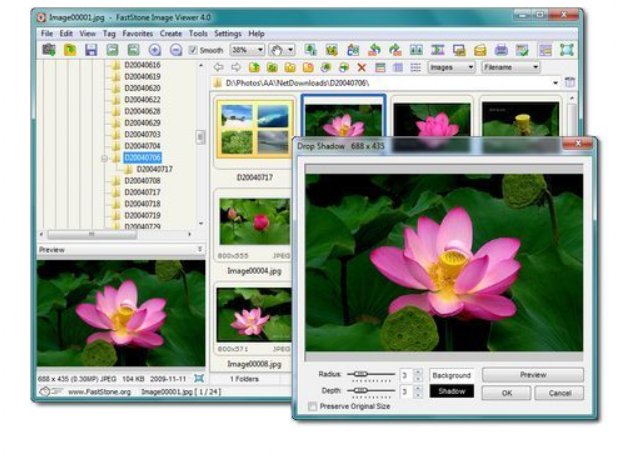Open the Favorites menu
The image size is (618, 456).
point(138,34)
